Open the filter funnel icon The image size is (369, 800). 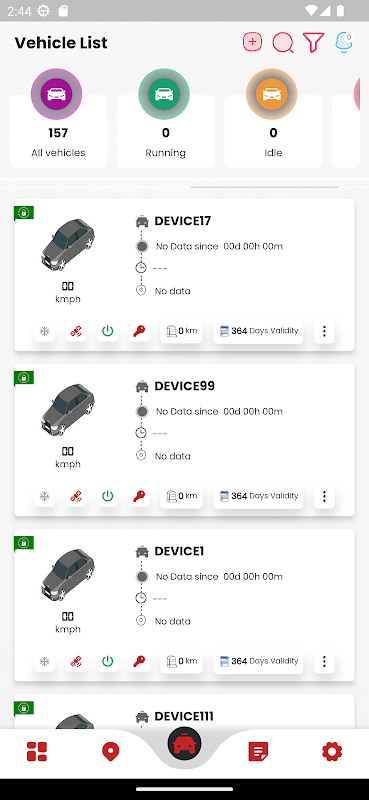tap(313, 42)
